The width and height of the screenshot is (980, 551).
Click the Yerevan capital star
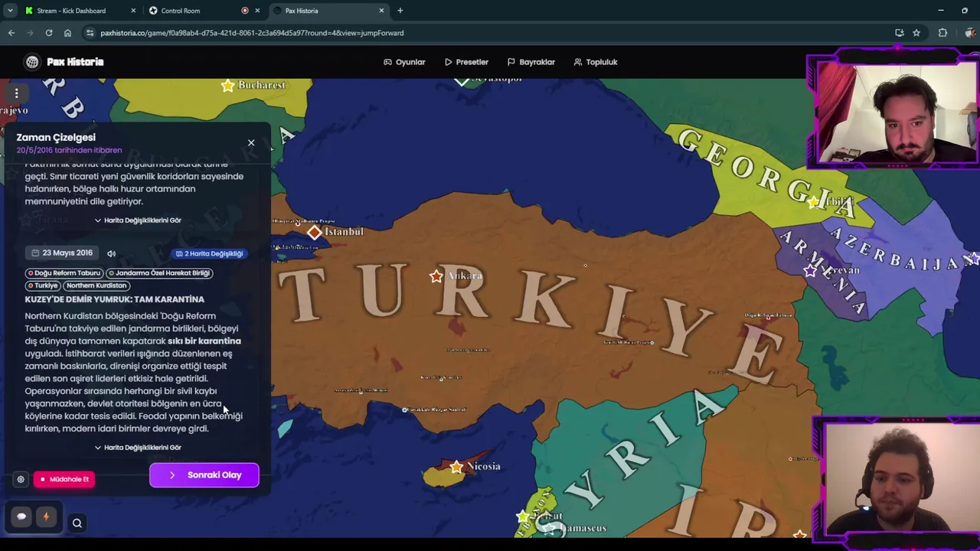(810, 270)
